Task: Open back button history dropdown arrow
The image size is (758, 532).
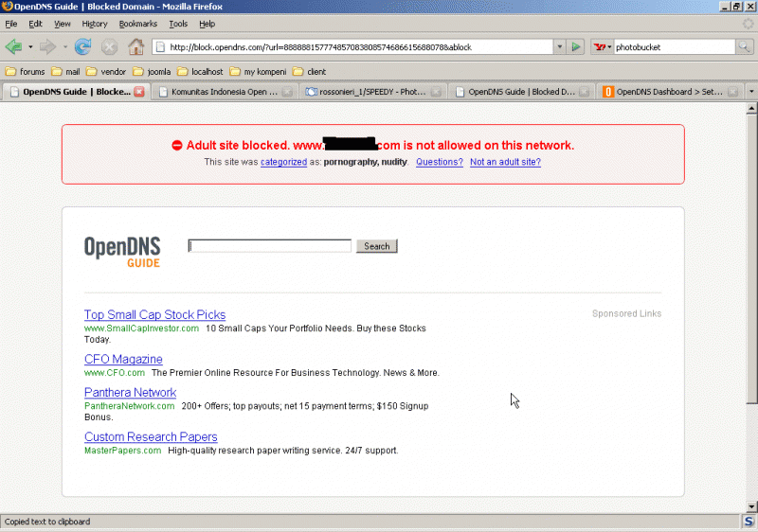Action: click(30, 46)
